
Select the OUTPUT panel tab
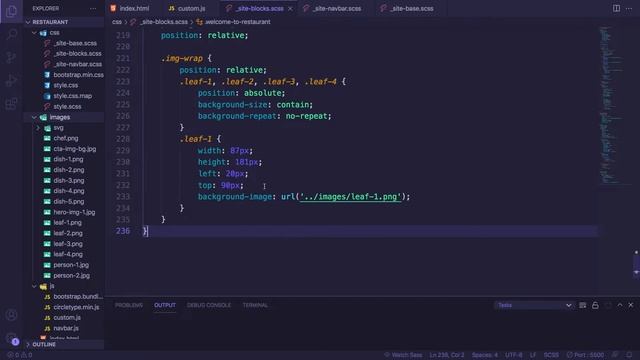(165, 305)
